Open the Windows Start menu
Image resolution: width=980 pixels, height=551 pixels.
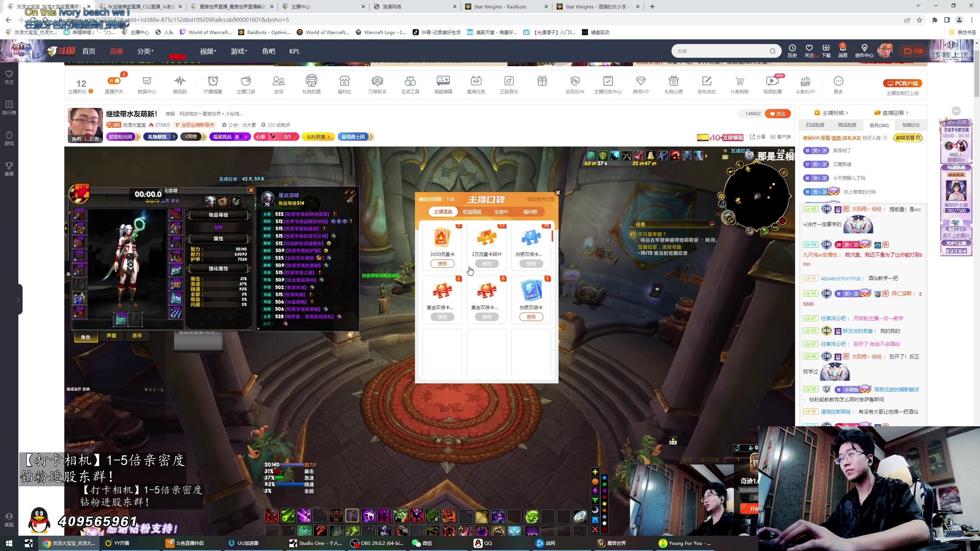(9, 543)
